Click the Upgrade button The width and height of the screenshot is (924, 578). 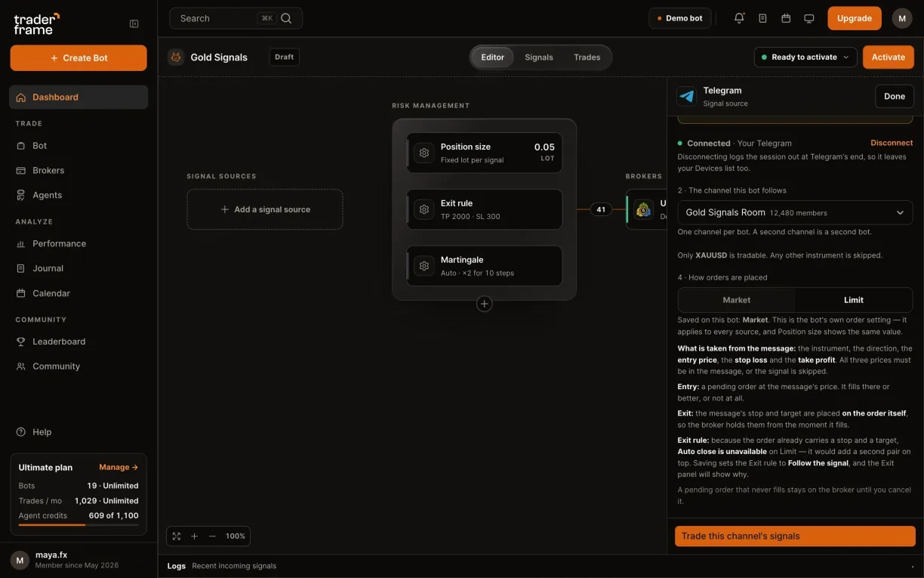(x=855, y=18)
